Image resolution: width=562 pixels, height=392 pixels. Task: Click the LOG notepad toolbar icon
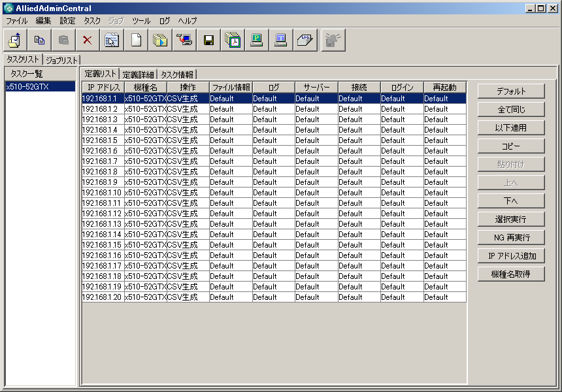click(305, 40)
